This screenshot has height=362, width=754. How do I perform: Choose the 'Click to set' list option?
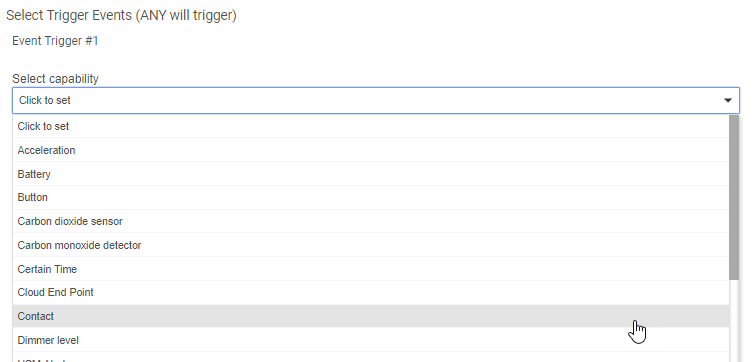coord(371,126)
